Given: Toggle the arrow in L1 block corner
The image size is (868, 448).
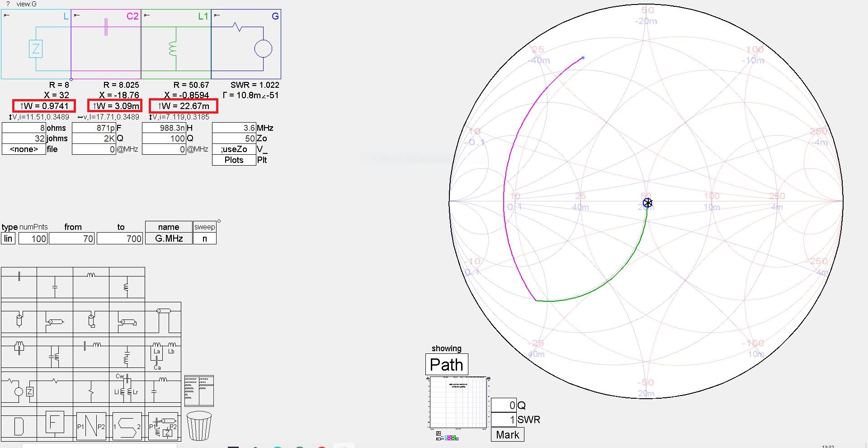Looking at the screenshot, I should click(147, 15).
